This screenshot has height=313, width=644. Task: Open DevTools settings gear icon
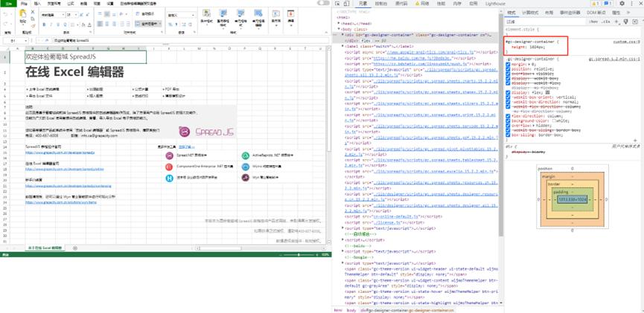(622, 3)
